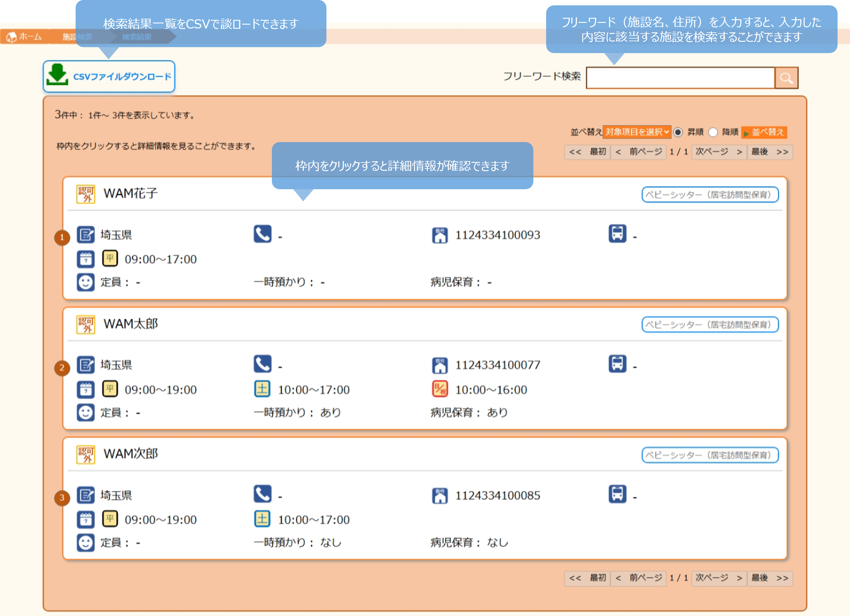
Task: Click < 前ページ in the top pagination
Action: (638, 152)
